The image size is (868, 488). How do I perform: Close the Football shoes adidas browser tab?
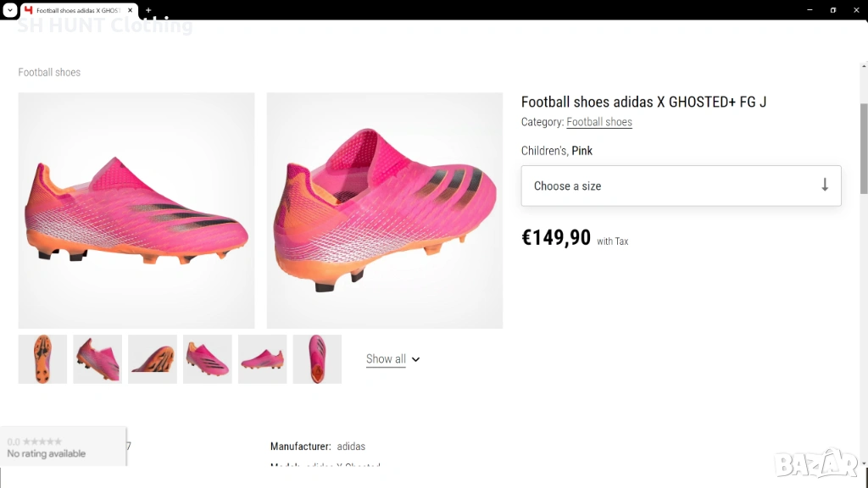(131, 10)
